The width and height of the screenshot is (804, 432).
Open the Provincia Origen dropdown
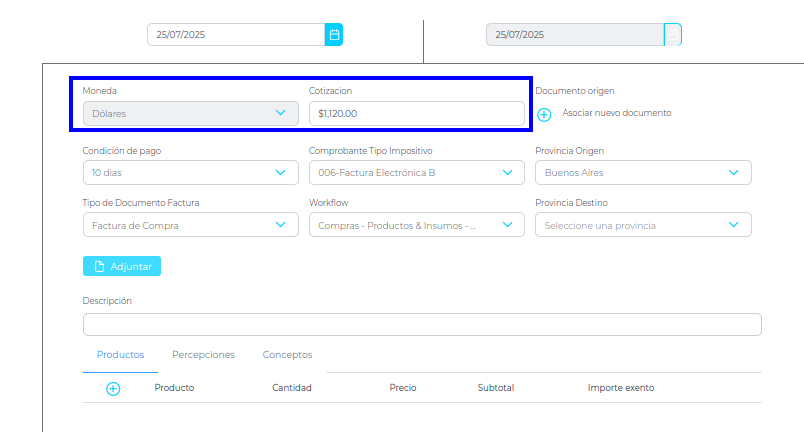click(x=643, y=172)
